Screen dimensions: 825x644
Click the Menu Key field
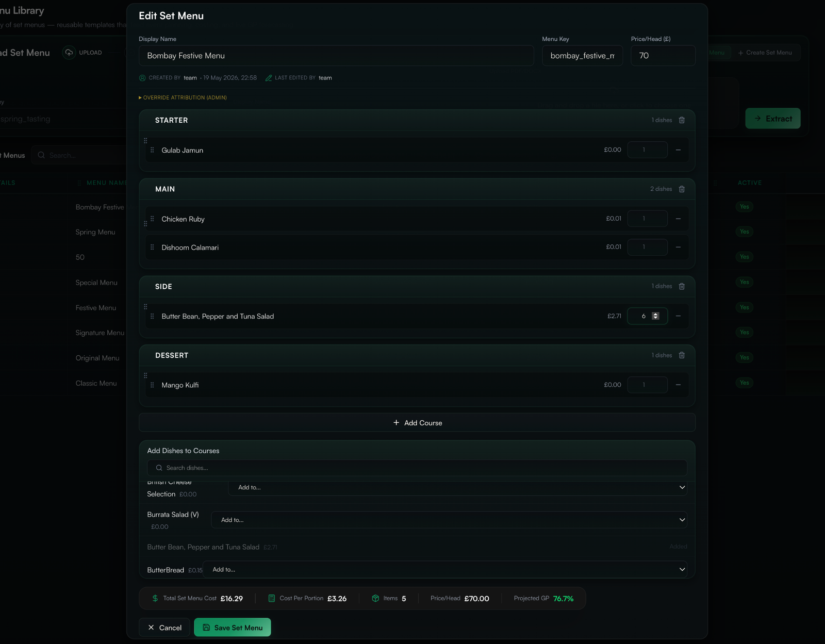(582, 56)
